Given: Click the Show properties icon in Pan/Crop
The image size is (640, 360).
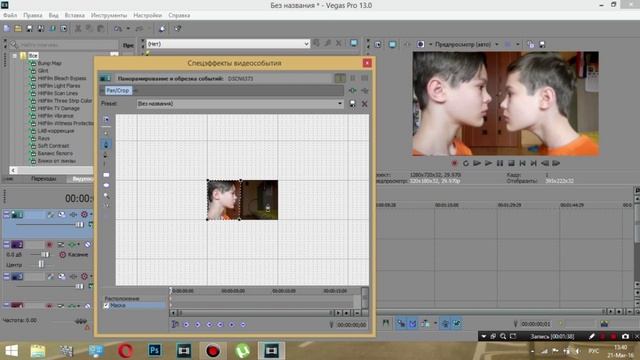Looking at the screenshot, I should (x=107, y=120).
